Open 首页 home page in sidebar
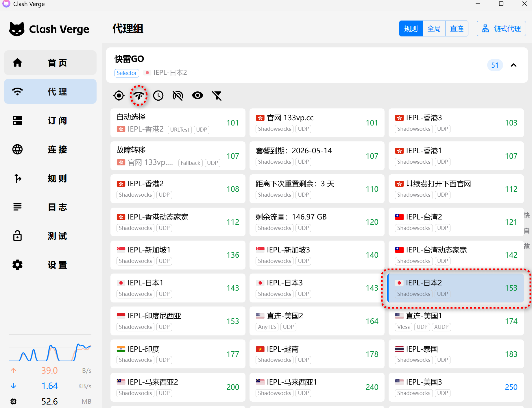The image size is (532, 408). coord(50,63)
